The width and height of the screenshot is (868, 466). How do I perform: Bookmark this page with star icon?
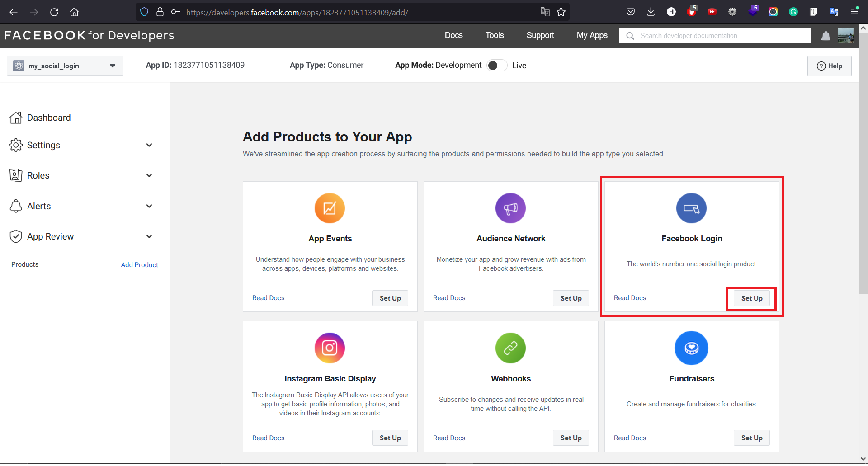[x=561, y=12]
